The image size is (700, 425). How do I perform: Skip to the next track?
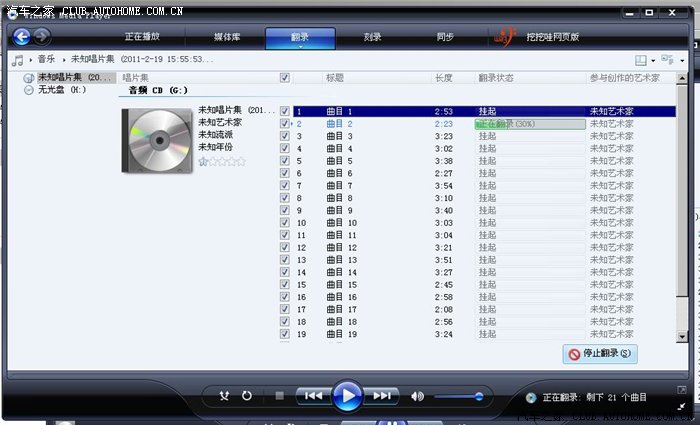pyautogui.click(x=381, y=396)
